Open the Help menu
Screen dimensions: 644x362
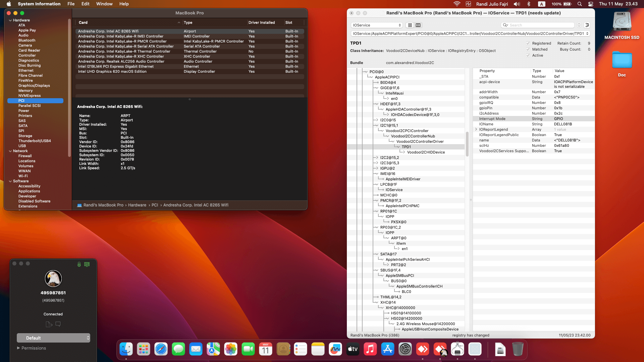coord(124,4)
